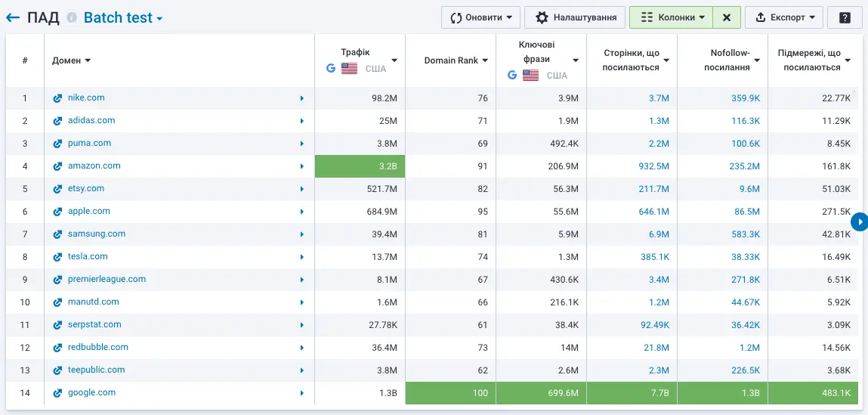The height and width of the screenshot is (415, 868).
Task: Open the Batch test project dropdown
Action: pyautogui.click(x=123, y=17)
